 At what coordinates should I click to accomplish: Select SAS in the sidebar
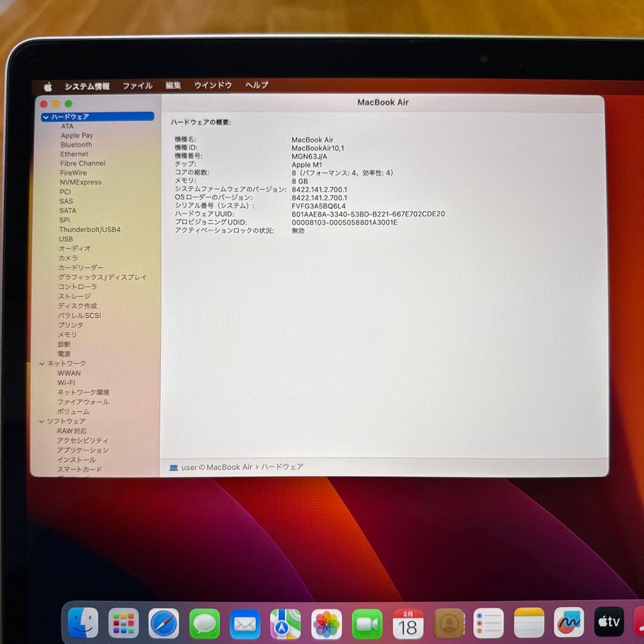(66, 202)
